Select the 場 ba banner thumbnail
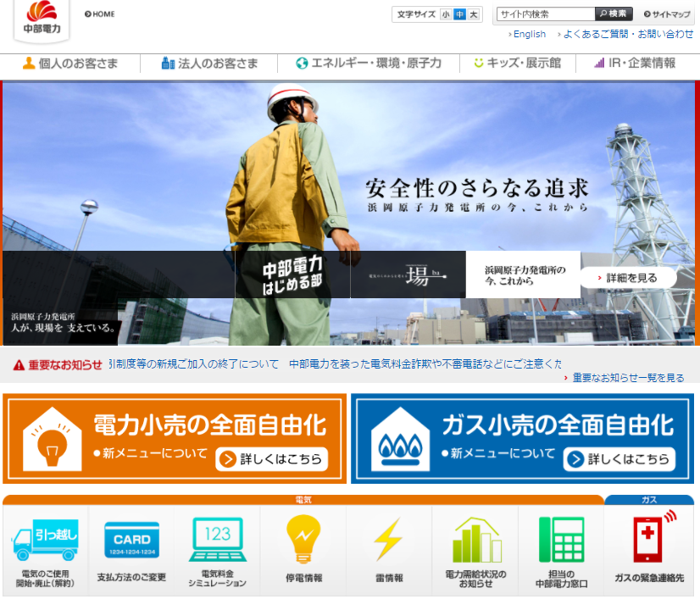Image resolution: width=700 pixels, height=599 pixels. [408, 275]
